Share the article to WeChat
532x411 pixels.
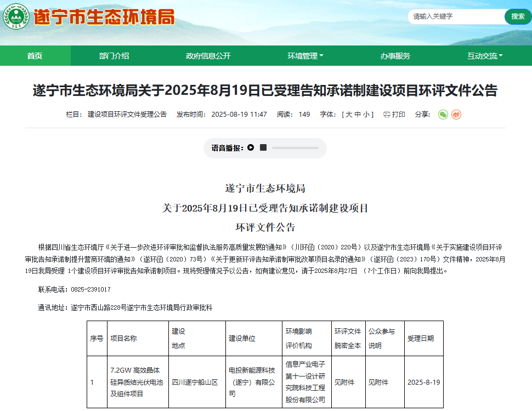[443, 115]
